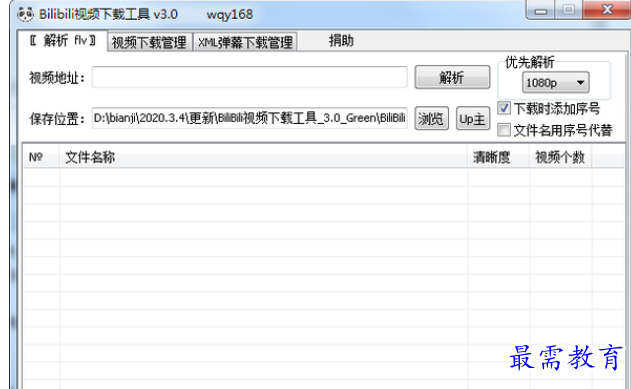Click the № column header
The image size is (631, 389).
click(x=41, y=157)
